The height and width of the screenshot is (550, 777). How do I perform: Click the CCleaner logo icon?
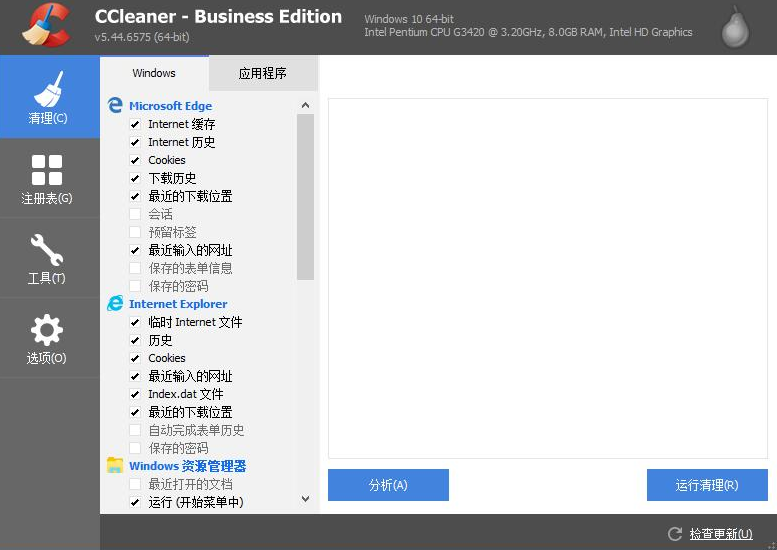click(46, 25)
